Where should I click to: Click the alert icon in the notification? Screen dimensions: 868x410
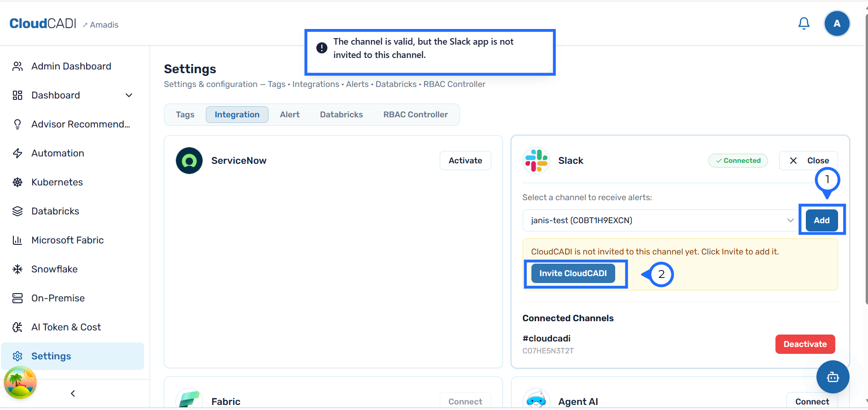321,48
